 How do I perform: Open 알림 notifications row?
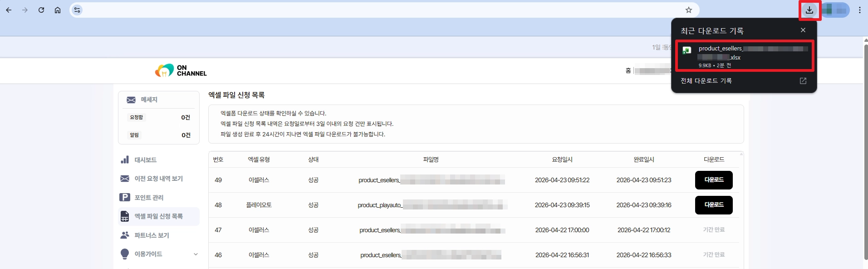159,135
